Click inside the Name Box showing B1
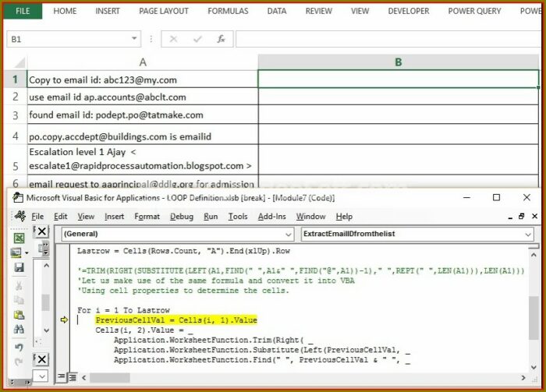The width and height of the screenshot is (546, 392). pos(68,39)
